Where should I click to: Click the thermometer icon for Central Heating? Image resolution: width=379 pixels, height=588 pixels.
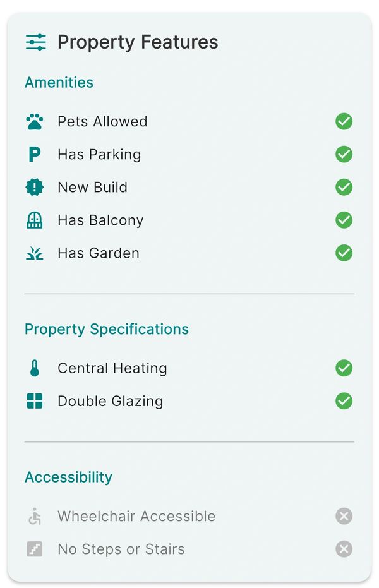(35, 368)
